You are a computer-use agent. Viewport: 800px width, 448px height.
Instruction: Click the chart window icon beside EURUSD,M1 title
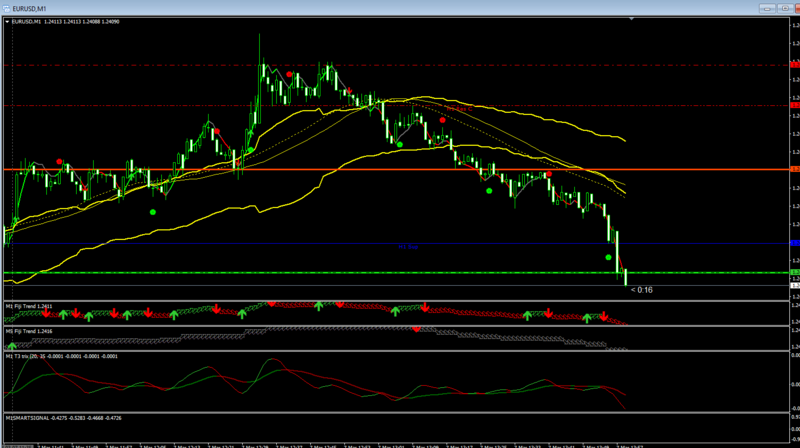(x=6, y=8)
